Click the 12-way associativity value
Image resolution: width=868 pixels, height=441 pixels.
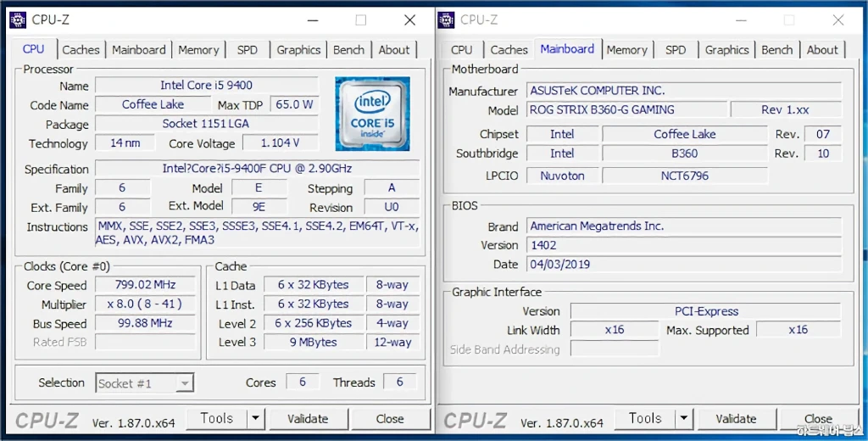pyautogui.click(x=392, y=342)
